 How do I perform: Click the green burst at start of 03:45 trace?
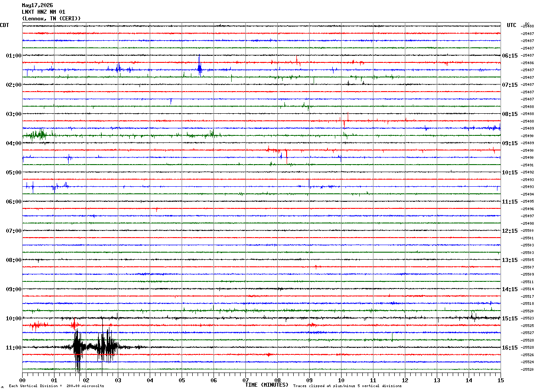38,135
